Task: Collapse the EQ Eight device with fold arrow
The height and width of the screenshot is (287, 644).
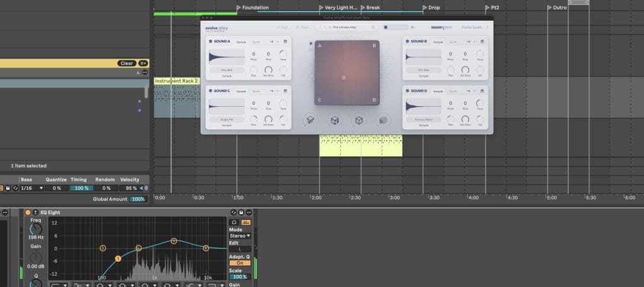Action: (36, 212)
